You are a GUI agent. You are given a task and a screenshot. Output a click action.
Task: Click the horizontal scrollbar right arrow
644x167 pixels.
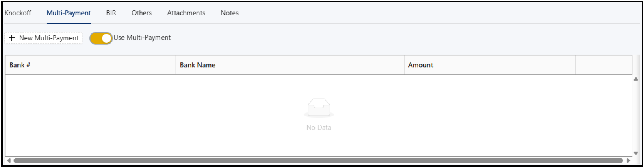pyautogui.click(x=629, y=160)
